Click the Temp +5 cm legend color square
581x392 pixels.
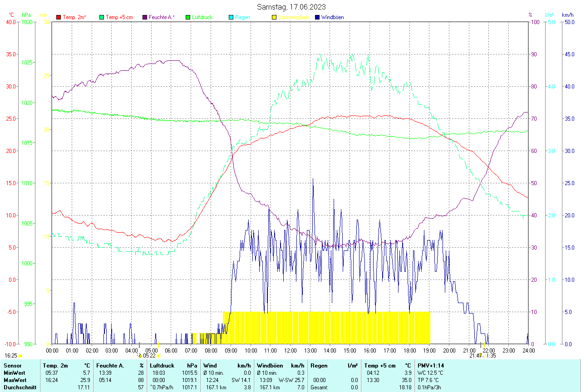102,17
